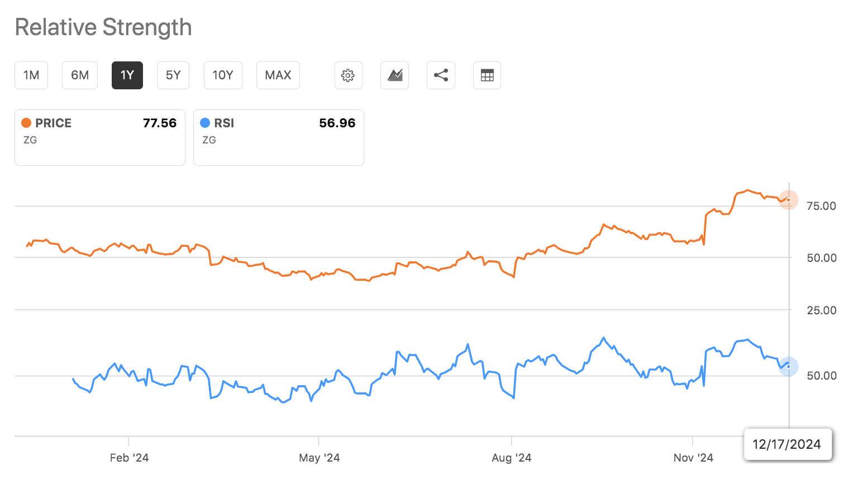Screen dimensions: 868x489
Task: Click the 75.00 price axis label
Action: tap(821, 206)
